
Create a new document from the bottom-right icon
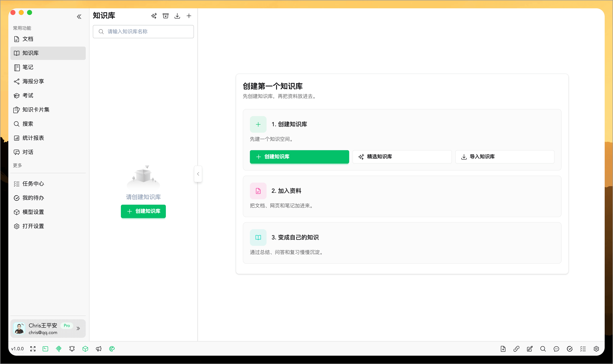tap(503, 349)
